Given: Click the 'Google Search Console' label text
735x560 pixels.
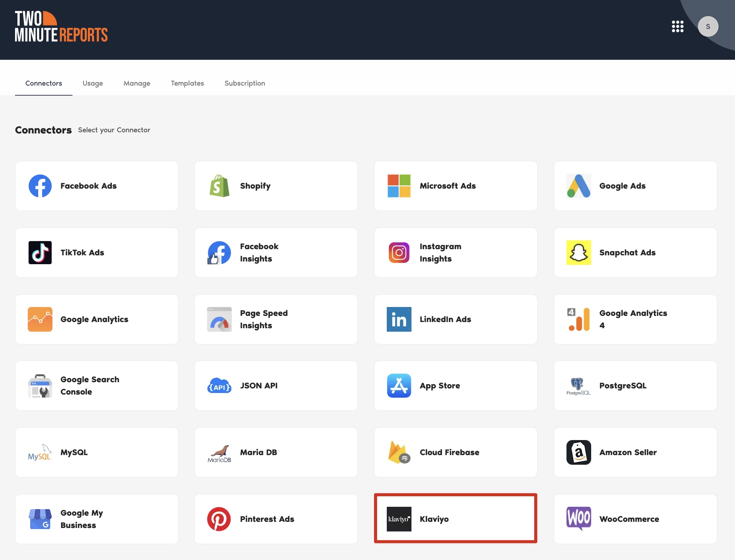Looking at the screenshot, I should tap(90, 386).
